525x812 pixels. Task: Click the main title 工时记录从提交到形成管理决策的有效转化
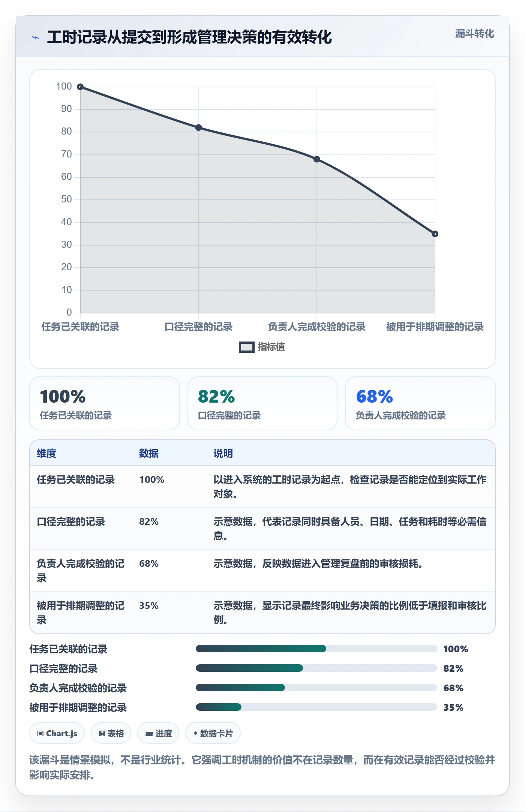click(189, 37)
